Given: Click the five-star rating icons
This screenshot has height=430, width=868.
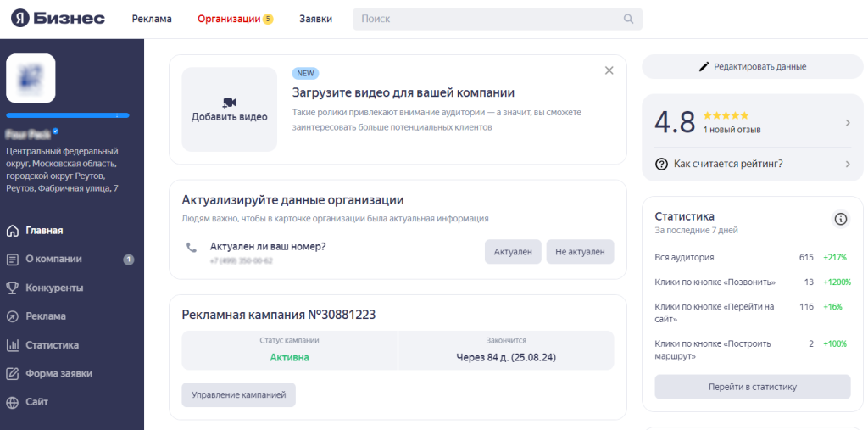Looking at the screenshot, I should coord(726,116).
